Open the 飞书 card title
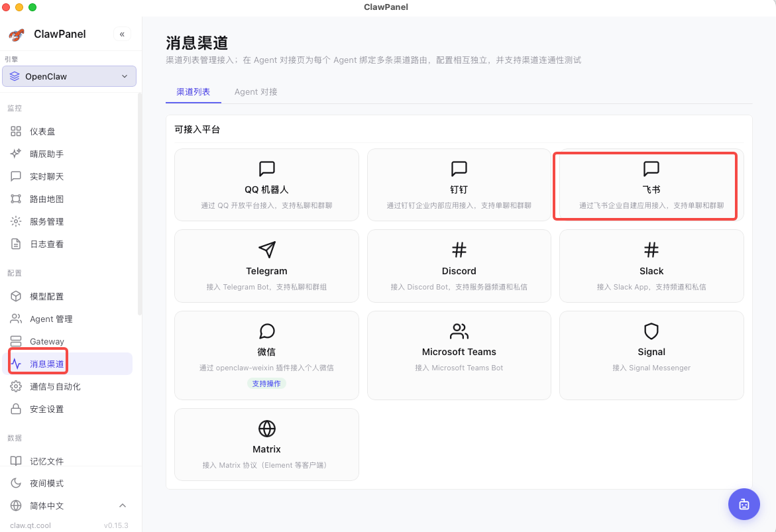This screenshot has width=776, height=532. (x=651, y=189)
